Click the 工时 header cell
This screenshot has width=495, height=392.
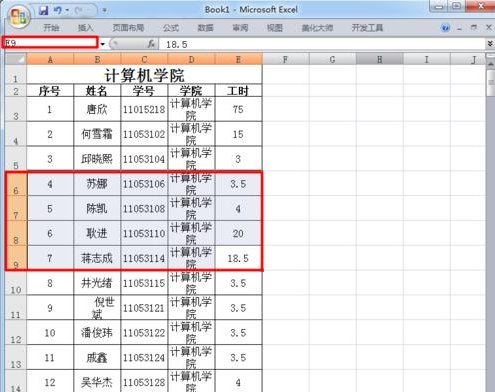pyautogui.click(x=238, y=91)
